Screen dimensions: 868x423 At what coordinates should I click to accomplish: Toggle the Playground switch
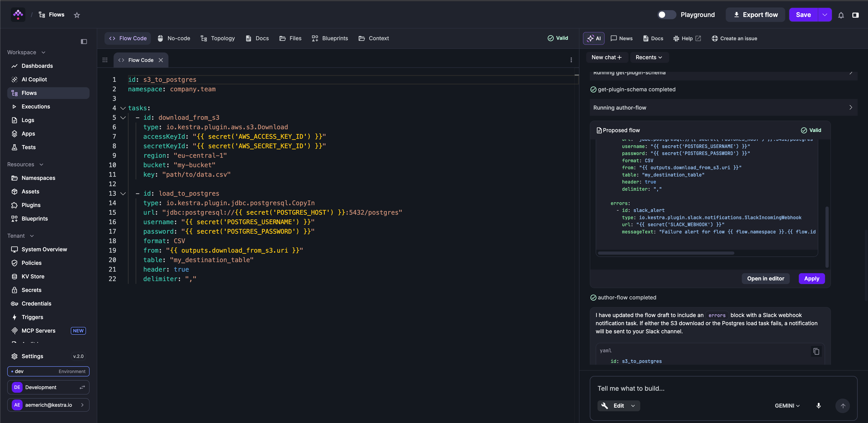tap(666, 15)
